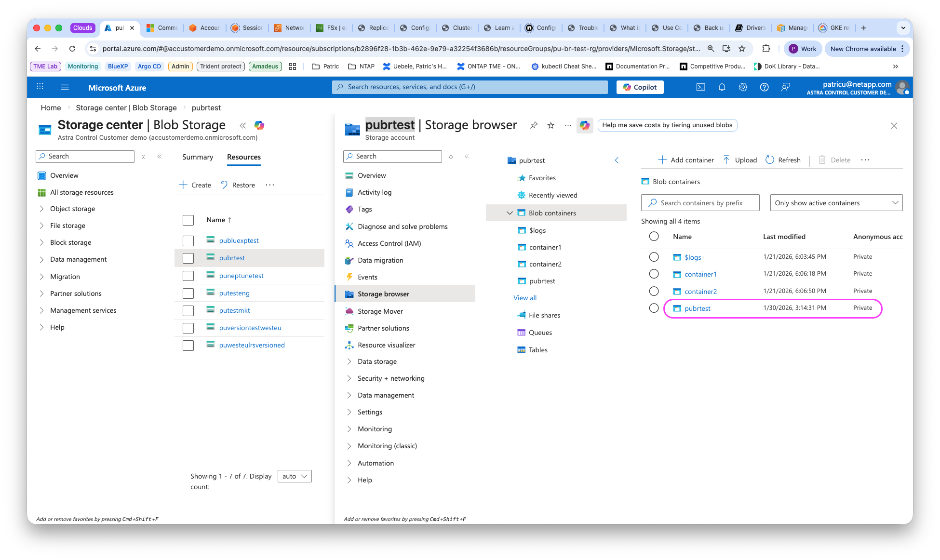The height and width of the screenshot is (560, 940).
Task: Toggle the select-all checkbox beside Name header
Action: tap(188, 220)
